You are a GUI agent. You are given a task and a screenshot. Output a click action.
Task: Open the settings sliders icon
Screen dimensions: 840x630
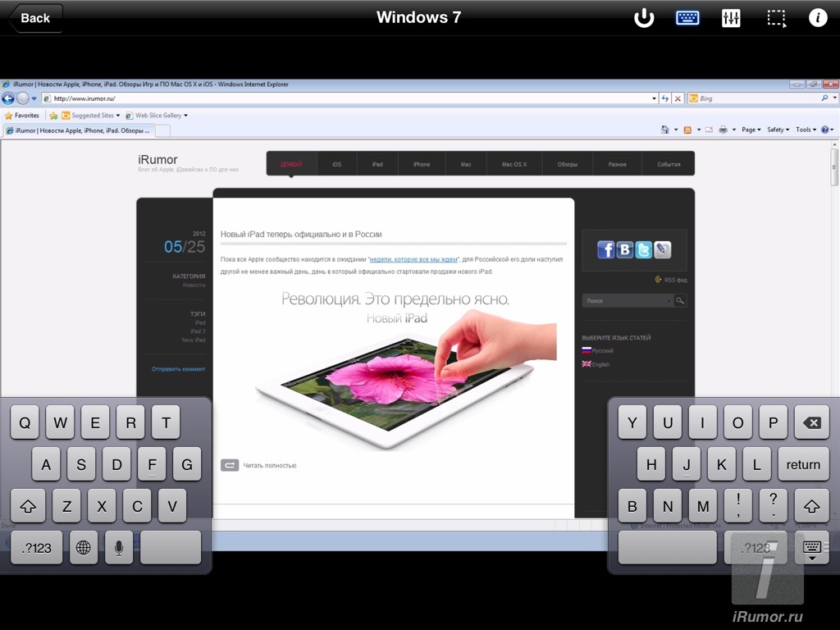[x=731, y=18]
